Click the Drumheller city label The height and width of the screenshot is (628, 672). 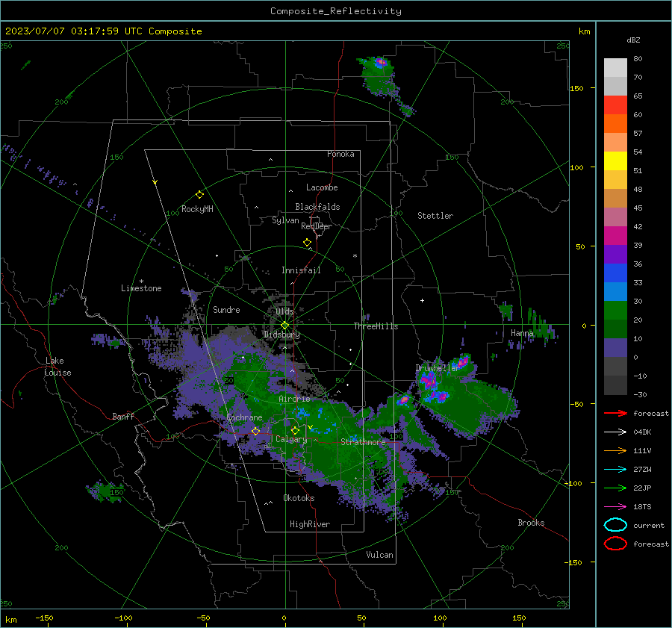(438, 368)
